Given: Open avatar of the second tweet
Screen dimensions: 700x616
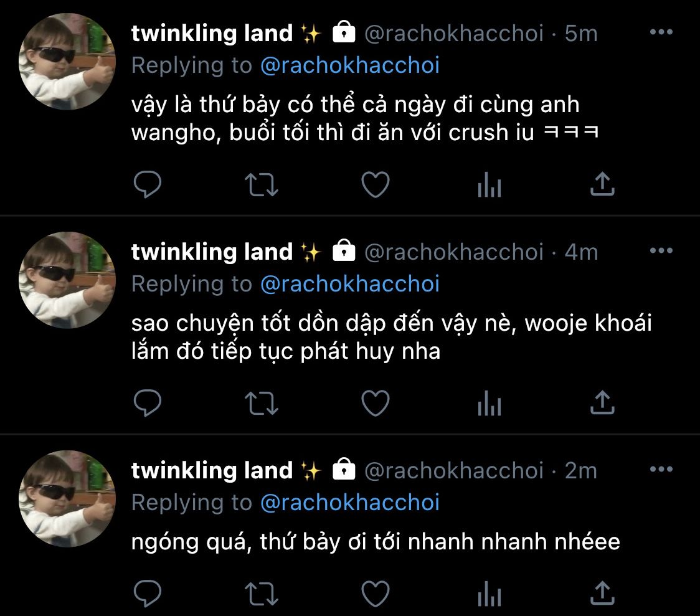Looking at the screenshot, I should [67, 280].
